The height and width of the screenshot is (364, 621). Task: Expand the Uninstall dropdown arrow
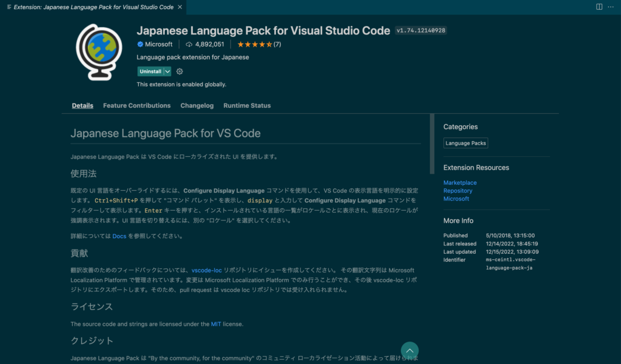[167, 71]
